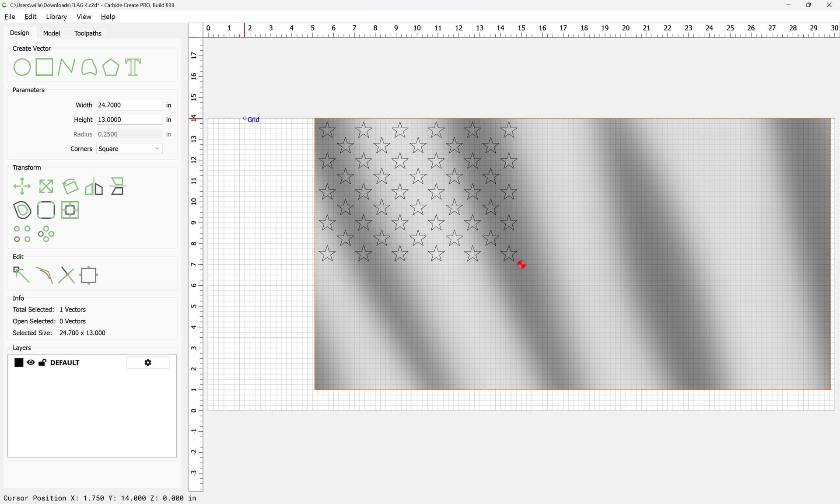This screenshot has height=504, width=840.
Task: Open the Node Edit tool
Action: click(x=21, y=275)
